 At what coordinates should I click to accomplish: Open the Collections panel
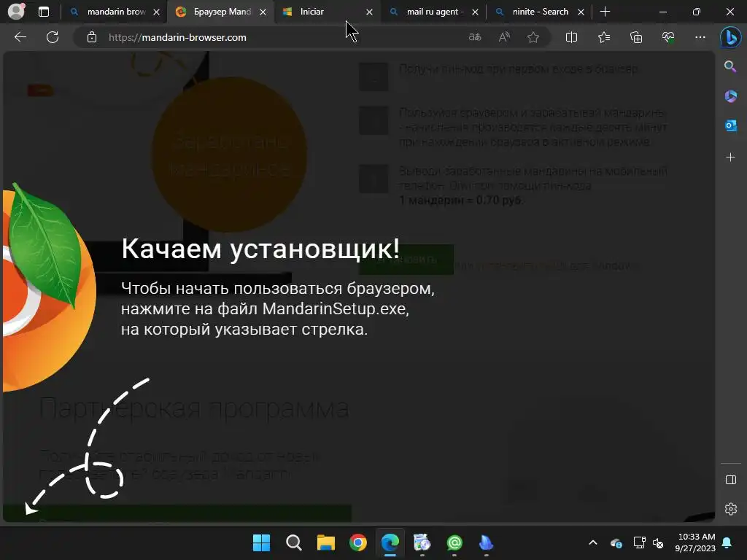636,37
